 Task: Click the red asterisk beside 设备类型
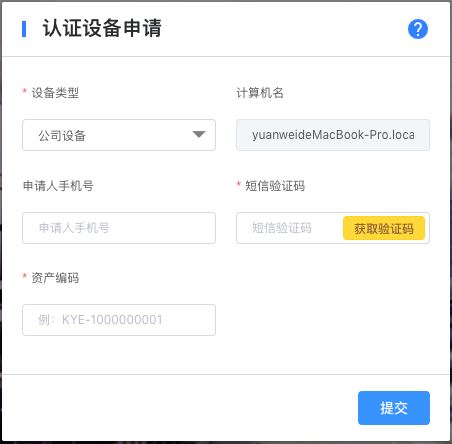(x=24, y=91)
